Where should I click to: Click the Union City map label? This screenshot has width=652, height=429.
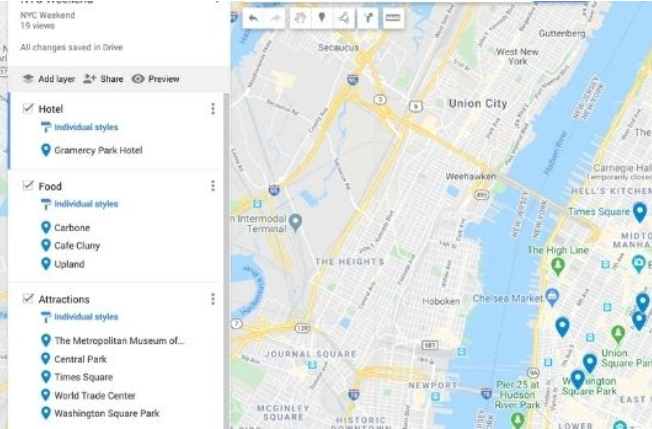(478, 104)
